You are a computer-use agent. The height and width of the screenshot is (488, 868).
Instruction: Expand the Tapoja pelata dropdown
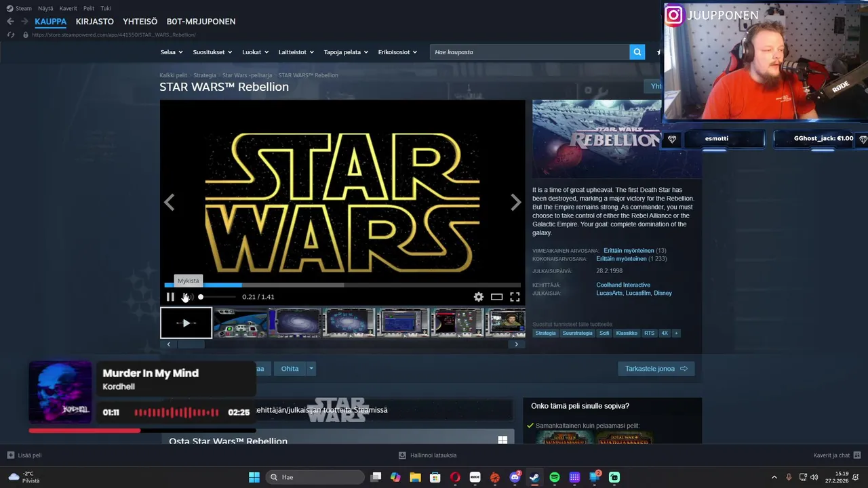point(346,52)
